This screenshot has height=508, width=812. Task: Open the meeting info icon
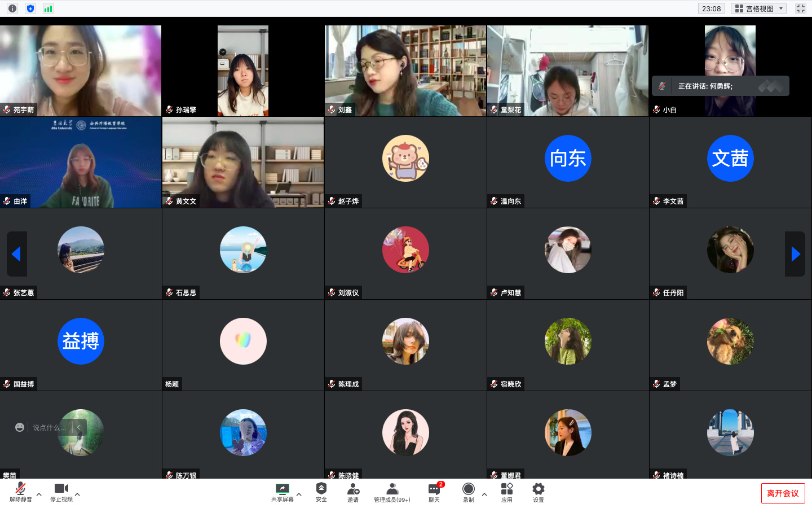coord(12,8)
